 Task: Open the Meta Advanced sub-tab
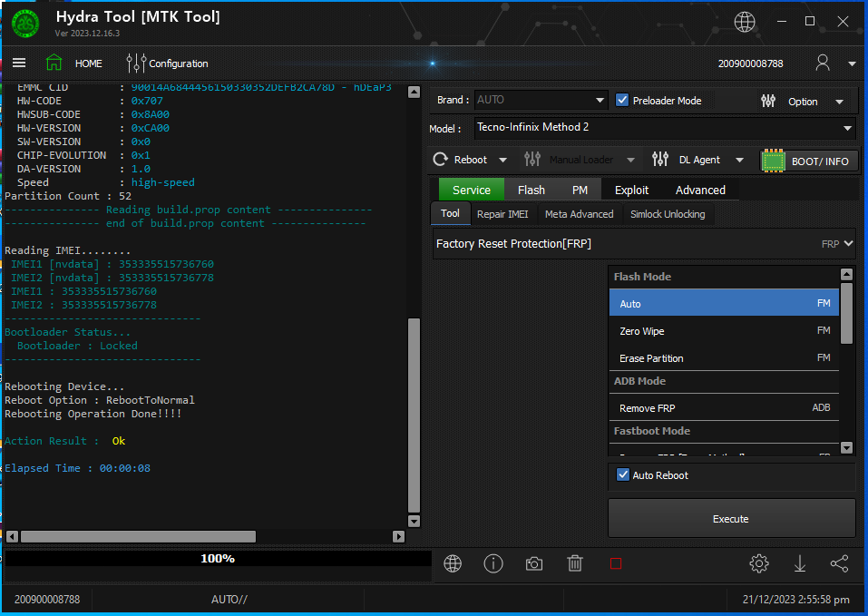(x=579, y=214)
